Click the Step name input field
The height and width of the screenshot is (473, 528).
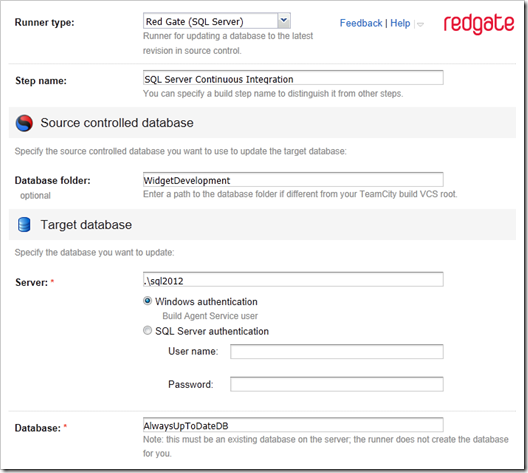pos(293,78)
